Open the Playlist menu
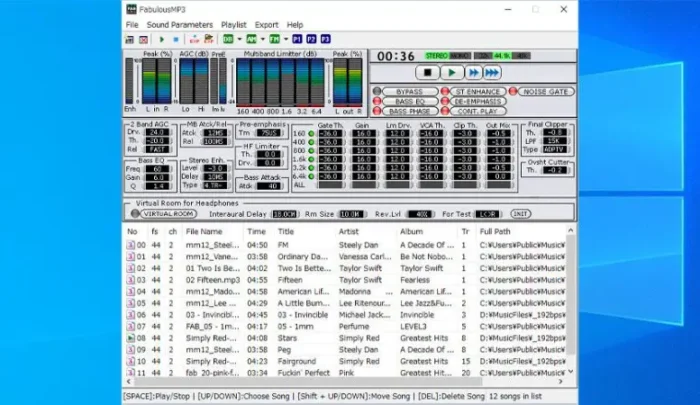 point(233,24)
